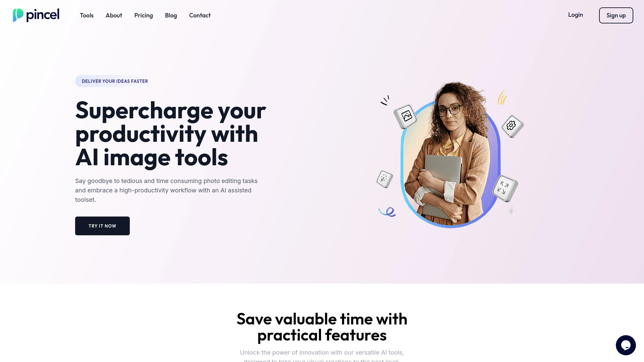
Task: Click the TRY IT NOW button
Action: coord(102,226)
